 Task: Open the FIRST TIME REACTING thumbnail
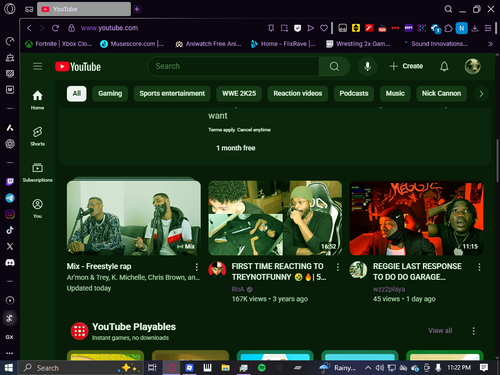275,218
